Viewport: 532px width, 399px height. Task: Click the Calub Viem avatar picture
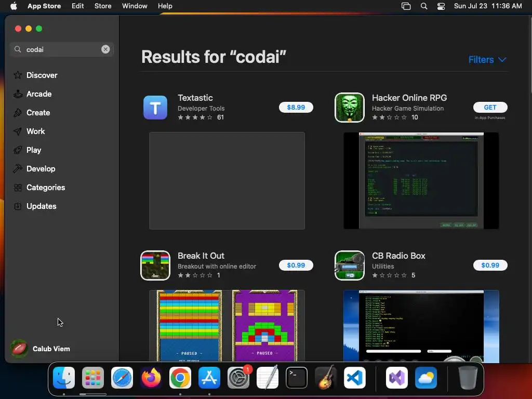tap(19, 349)
